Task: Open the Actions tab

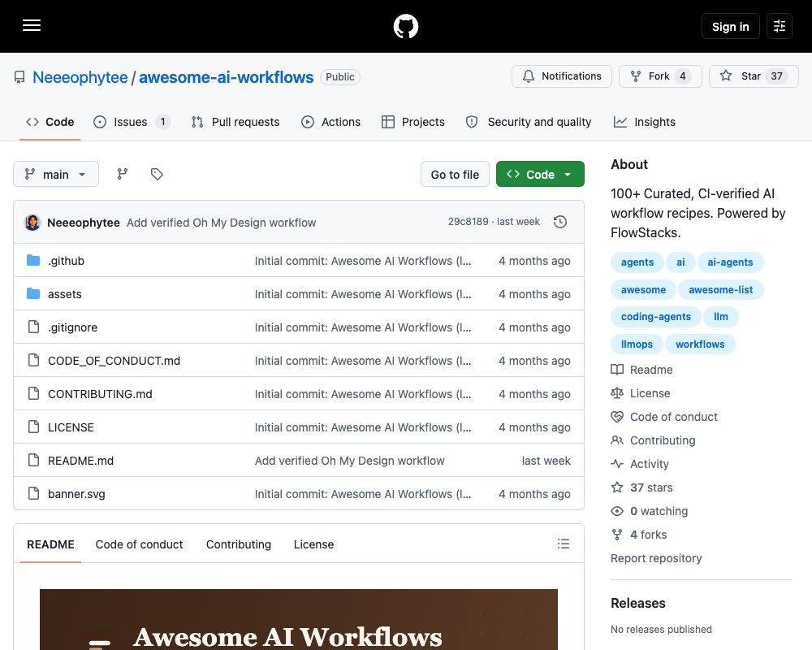Action: pos(331,122)
